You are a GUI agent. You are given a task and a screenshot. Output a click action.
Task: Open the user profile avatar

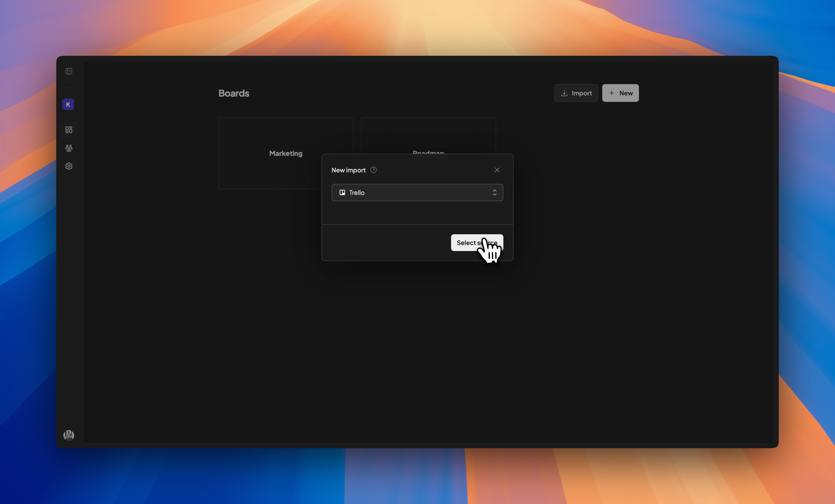69,435
